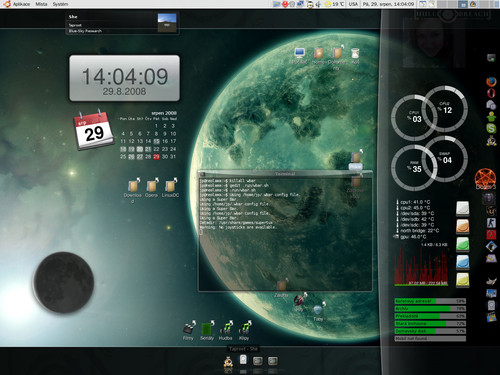Click the panel date and time 14:04:09
The image size is (500, 375).
pos(389,4)
